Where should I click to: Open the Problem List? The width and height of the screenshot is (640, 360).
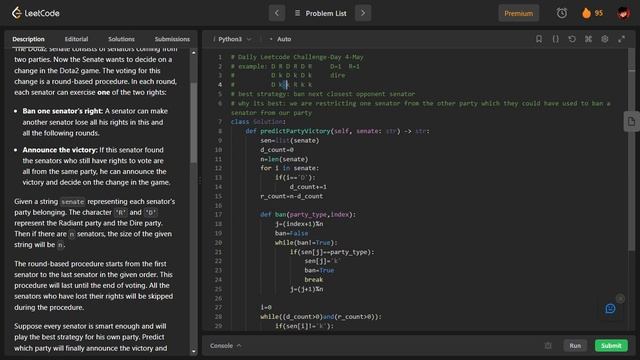click(x=320, y=13)
